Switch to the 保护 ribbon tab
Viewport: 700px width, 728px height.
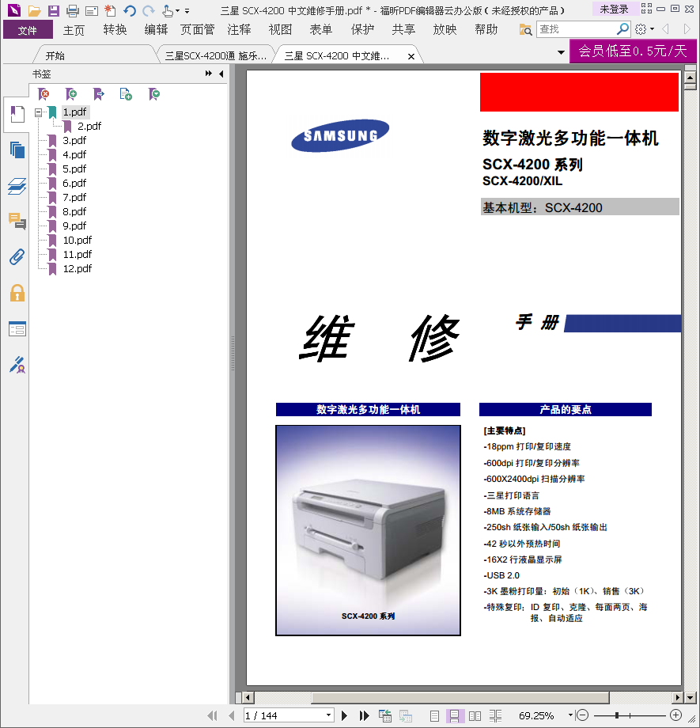pyautogui.click(x=362, y=30)
